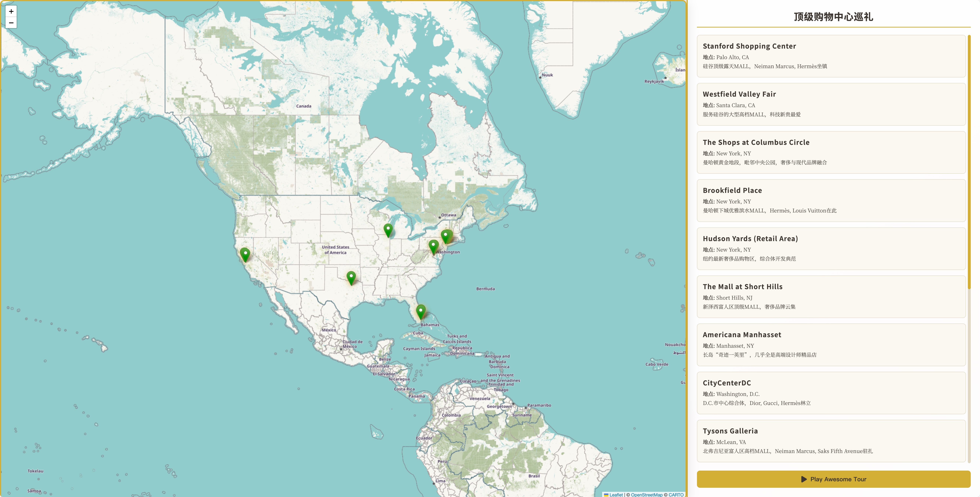Screen dimensions: 980x497
Task: Select the CityCenterDC card
Action: click(831, 393)
